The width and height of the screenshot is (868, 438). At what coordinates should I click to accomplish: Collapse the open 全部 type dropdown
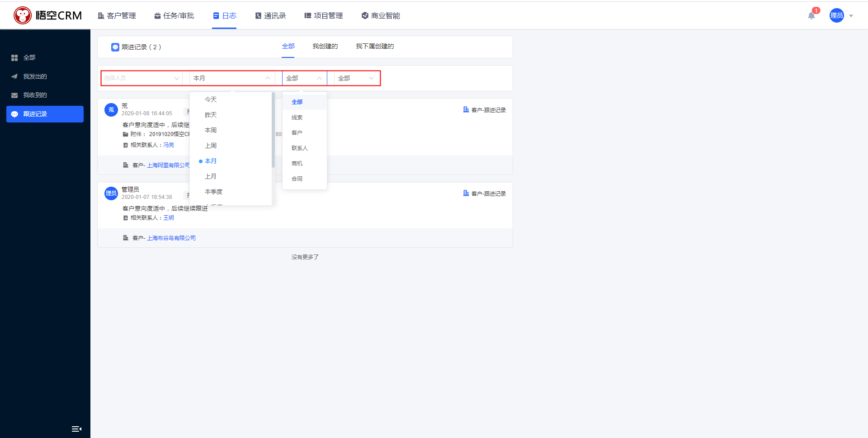coord(305,78)
